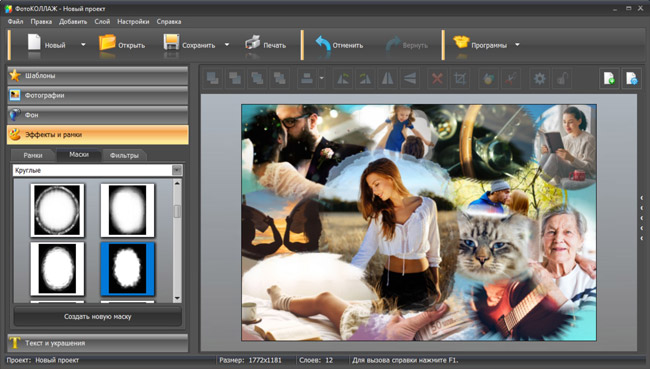The width and height of the screenshot is (650, 369).
Task: Open the Добавить menu
Action: [73, 22]
